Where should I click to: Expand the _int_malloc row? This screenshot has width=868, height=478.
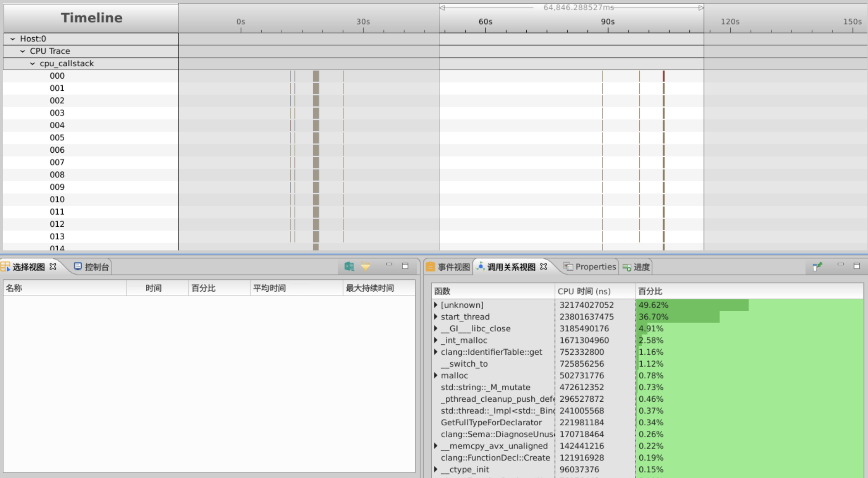(435, 340)
